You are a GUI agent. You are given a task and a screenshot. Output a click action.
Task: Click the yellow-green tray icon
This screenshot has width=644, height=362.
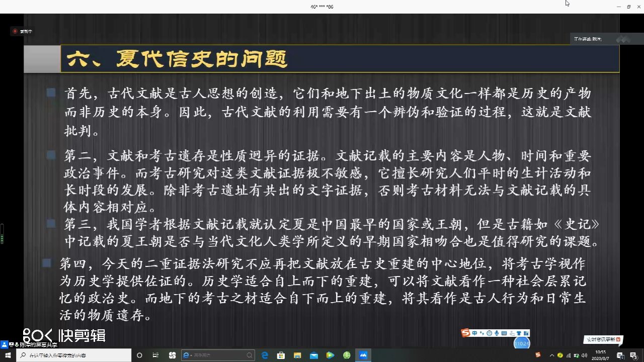coord(560,355)
